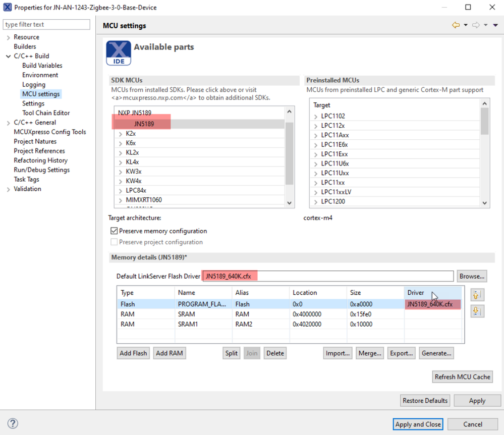Click the SDK MCUs list scroll up arrow
504x435 pixels.
(x=289, y=112)
